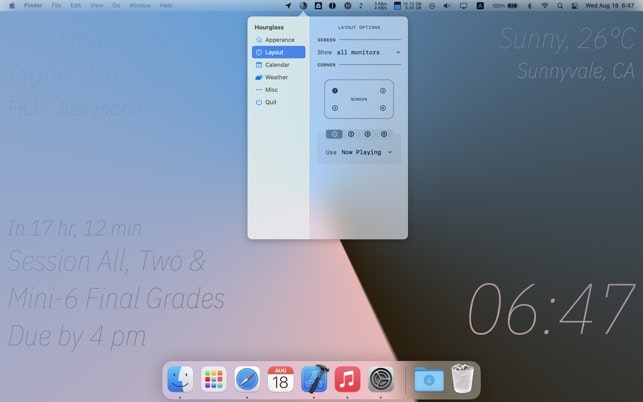Select the top-left corner marker in screen diagram
Screen dimensions: 643x402
click(335, 91)
